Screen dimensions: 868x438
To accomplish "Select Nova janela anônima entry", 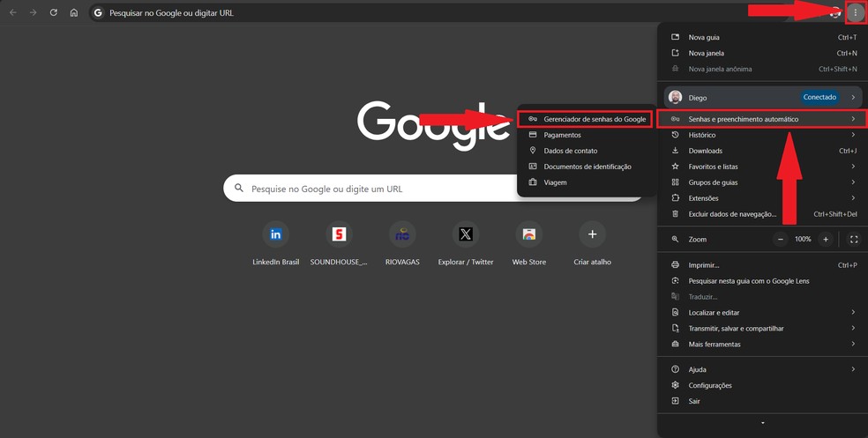I will tap(763, 69).
